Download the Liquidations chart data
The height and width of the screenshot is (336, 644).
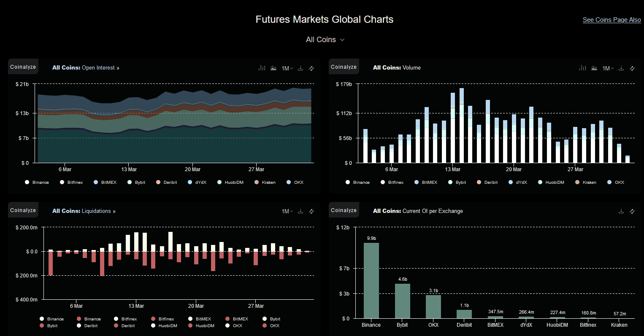pyautogui.click(x=300, y=211)
